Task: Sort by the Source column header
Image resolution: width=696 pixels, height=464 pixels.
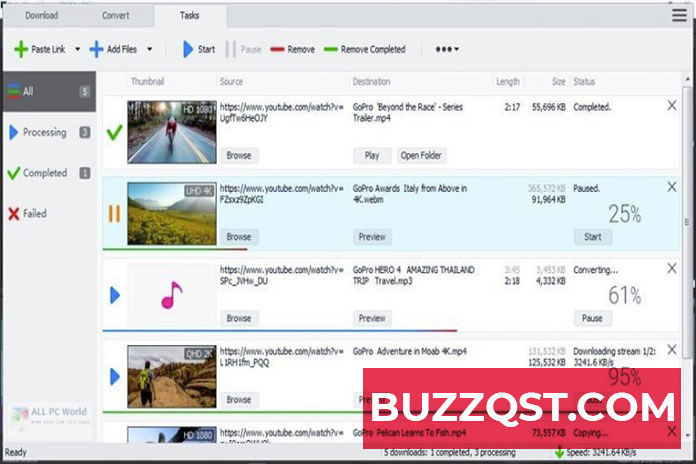Action: tap(231, 82)
